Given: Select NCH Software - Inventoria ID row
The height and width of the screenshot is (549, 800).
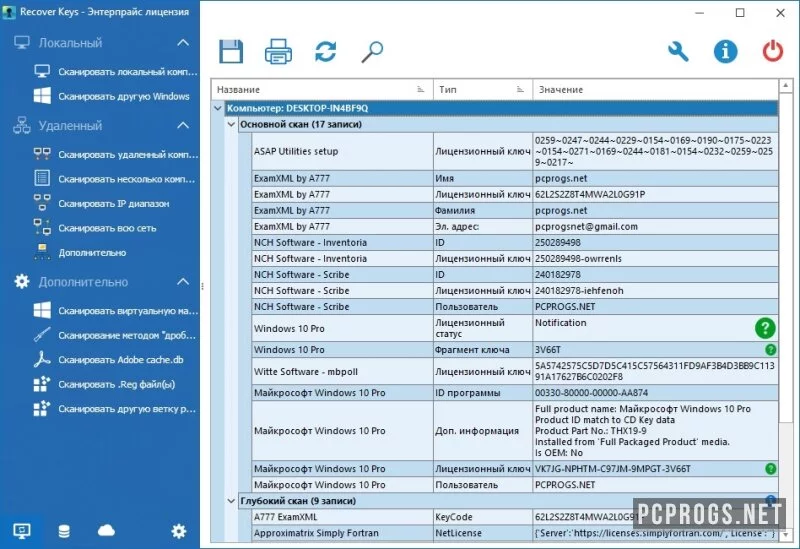Looking at the screenshot, I should pyautogui.click(x=515, y=242).
